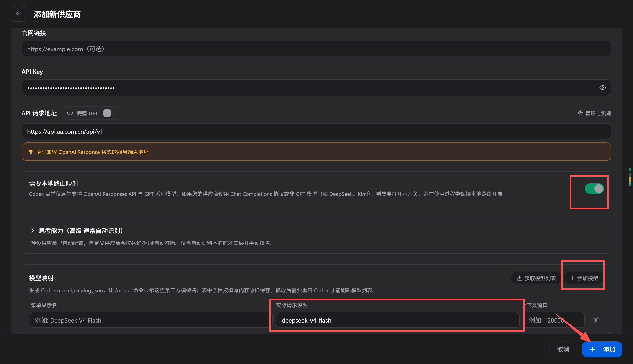Viewport: 633px width, 364px height.
Task: Click the back arrow icon
Action: pos(18,14)
